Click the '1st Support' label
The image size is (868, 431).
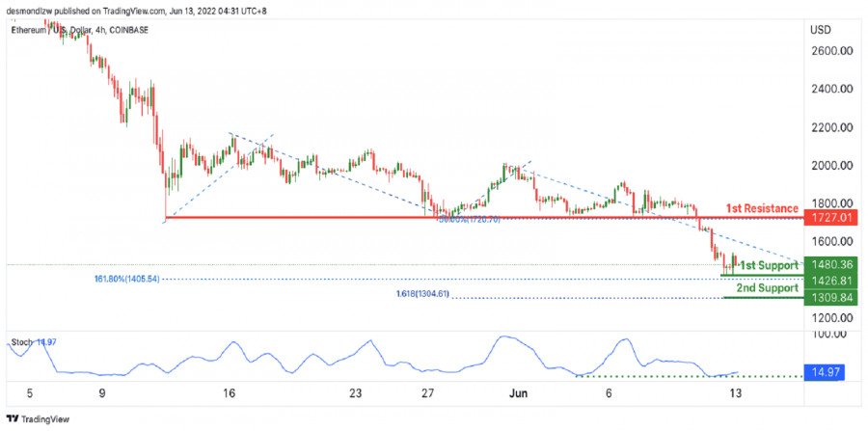pos(770,264)
